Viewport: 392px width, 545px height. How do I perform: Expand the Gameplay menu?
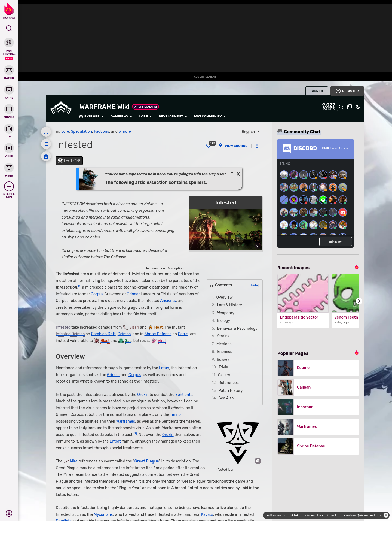(121, 116)
